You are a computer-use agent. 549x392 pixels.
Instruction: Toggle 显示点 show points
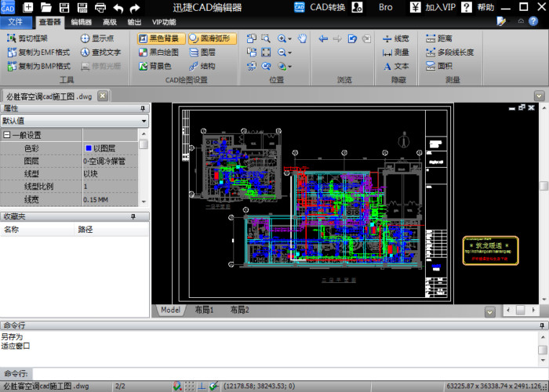pyautogui.click(x=97, y=38)
